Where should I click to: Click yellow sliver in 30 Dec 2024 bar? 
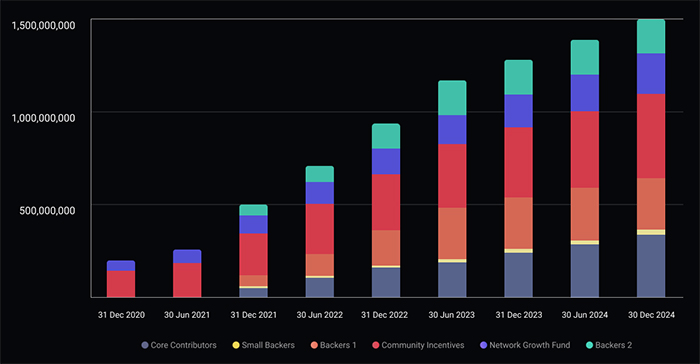click(x=651, y=232)
